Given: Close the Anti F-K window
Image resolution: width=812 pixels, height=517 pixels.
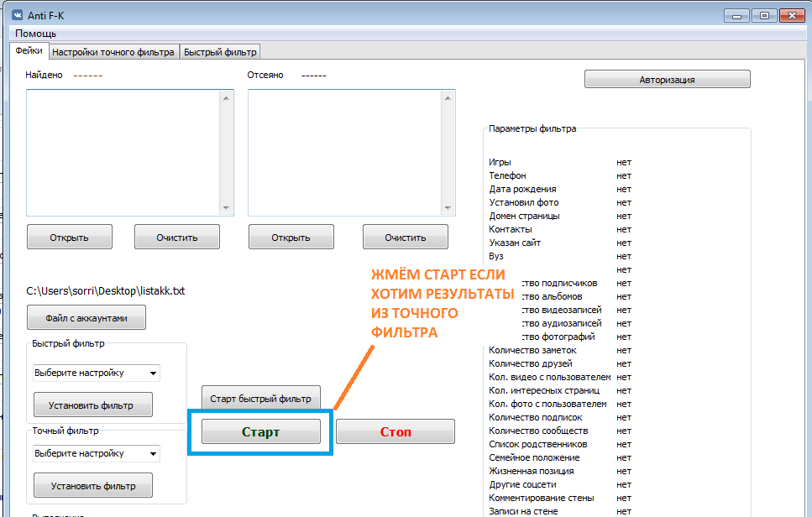Looking at the screenshot, I should 792,16.
